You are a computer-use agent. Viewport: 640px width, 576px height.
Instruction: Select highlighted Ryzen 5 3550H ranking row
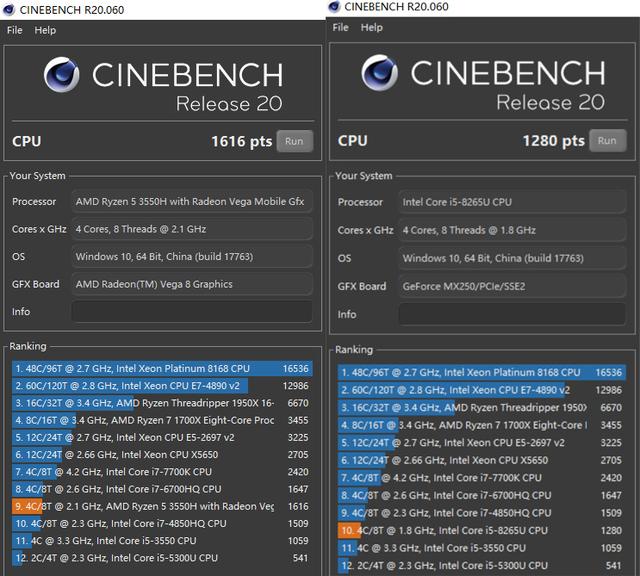click(162, 506)
